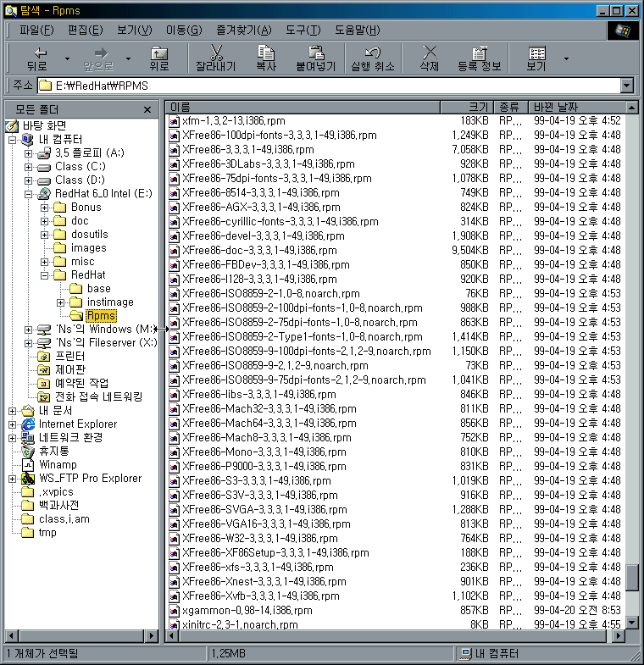
Task: Collapse the RedHat 6.0 Intel (E:) drive
Action: [29, 194]
